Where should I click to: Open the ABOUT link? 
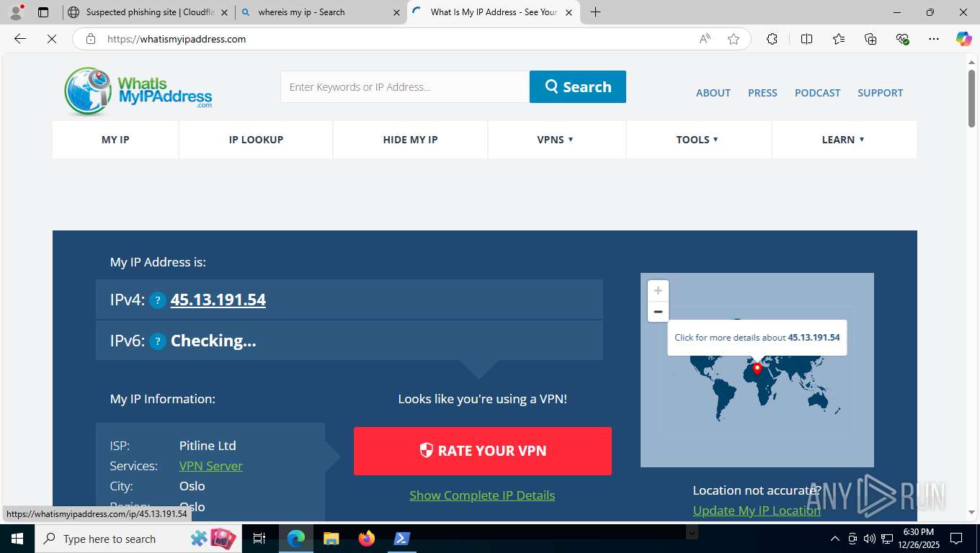point(713,93)
